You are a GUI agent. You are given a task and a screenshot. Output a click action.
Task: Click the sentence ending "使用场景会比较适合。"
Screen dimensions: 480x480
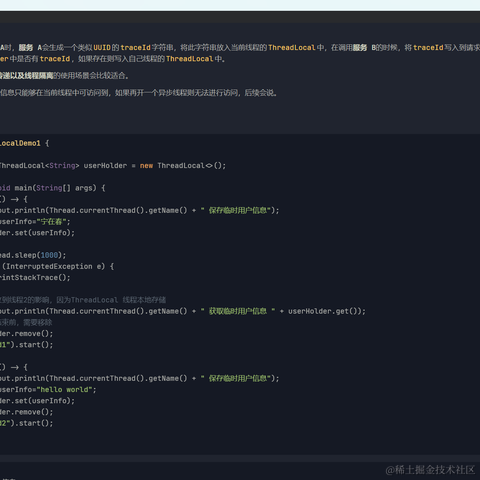tap(64, 76)
